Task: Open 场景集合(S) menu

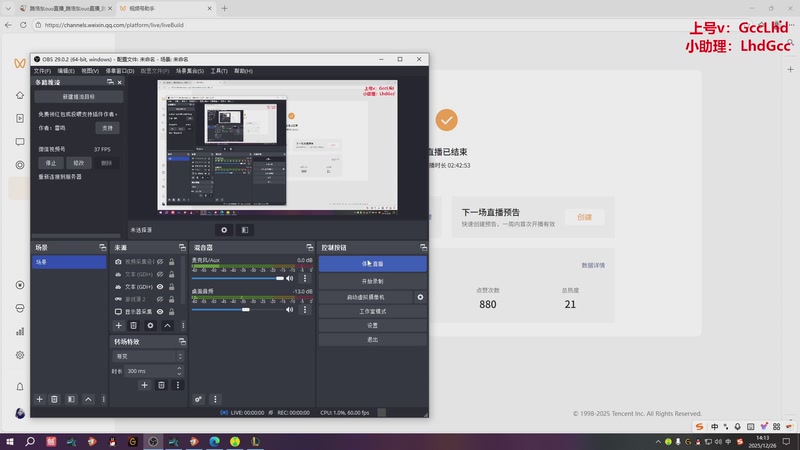Action: (x=190, y=71)
